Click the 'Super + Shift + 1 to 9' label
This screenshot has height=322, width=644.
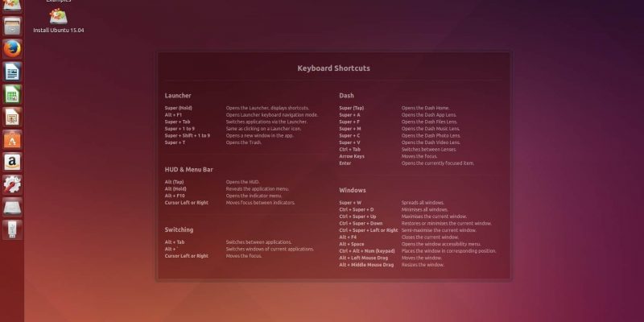coord(188,135)
